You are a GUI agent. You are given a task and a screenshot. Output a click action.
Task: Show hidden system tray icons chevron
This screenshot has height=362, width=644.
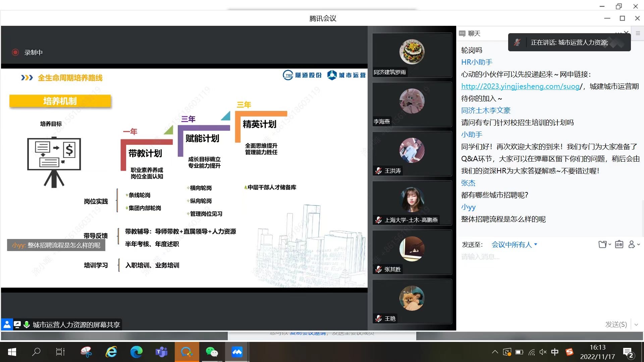[495, 352]
